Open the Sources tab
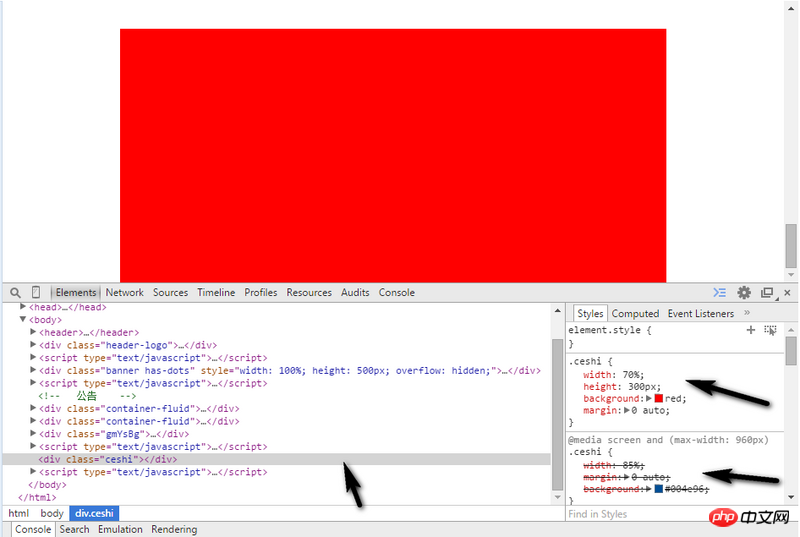 170,292
